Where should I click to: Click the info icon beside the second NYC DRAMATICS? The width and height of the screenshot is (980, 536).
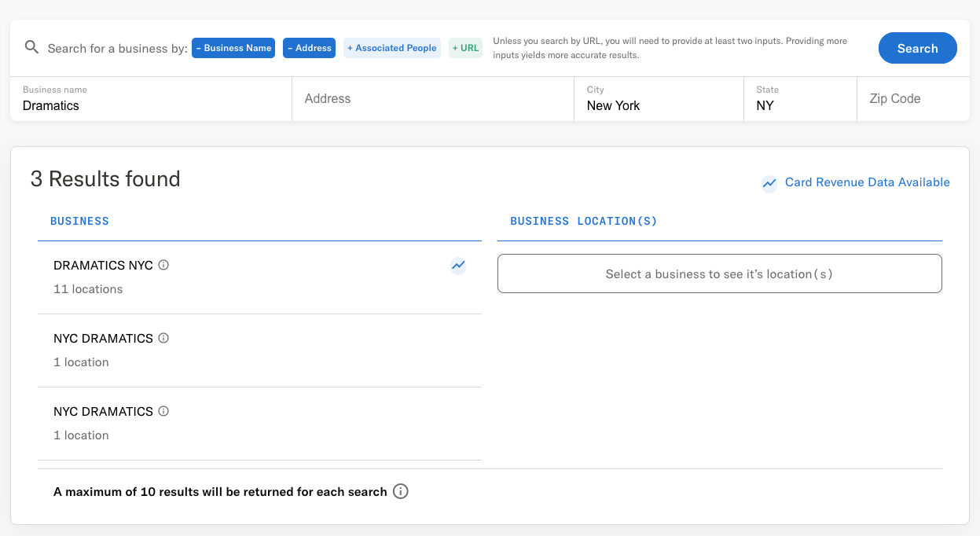163,411
